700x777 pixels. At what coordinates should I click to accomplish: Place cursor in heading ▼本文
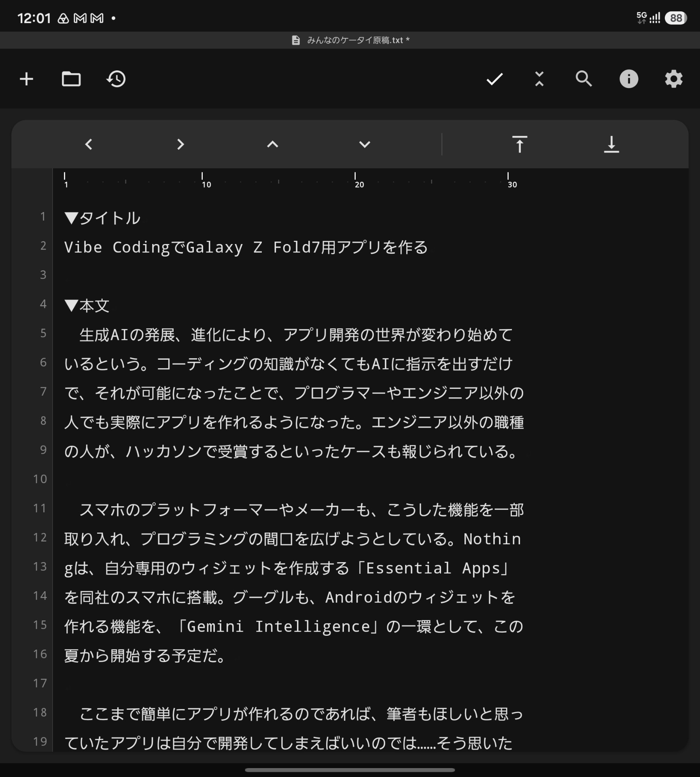87,306
